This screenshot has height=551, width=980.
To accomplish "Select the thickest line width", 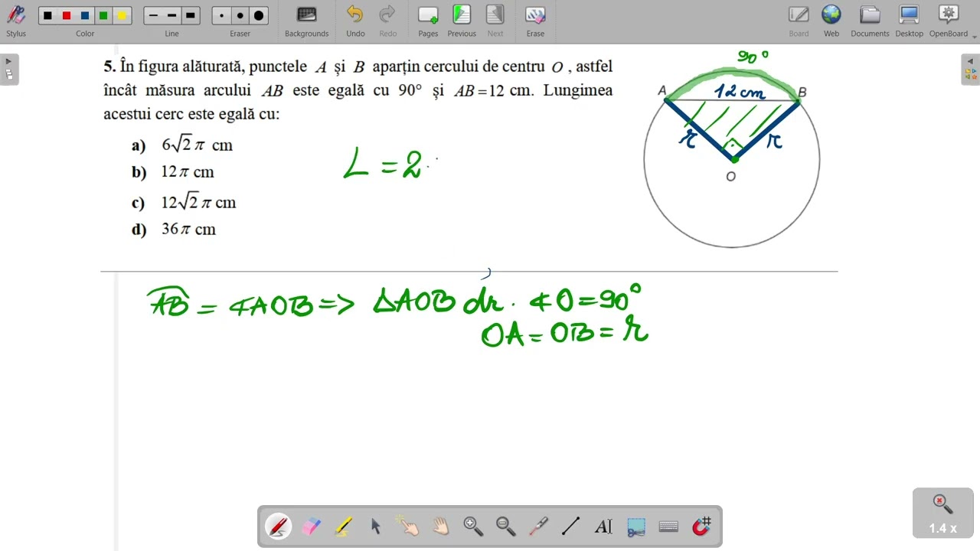I will (191, 15).
